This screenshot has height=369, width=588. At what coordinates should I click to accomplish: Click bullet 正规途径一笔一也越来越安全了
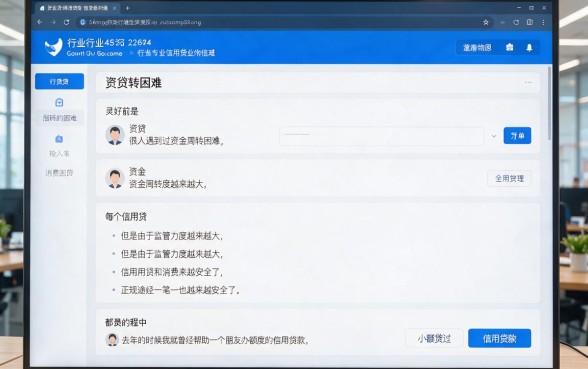(x=180, y=290)
